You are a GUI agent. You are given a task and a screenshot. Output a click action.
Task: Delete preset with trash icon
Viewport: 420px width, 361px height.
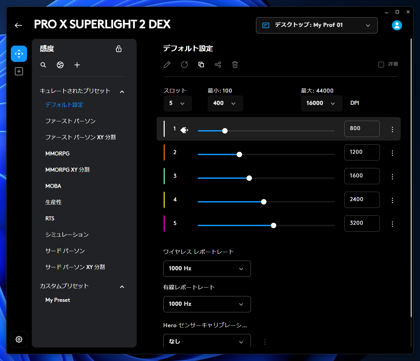pyautogui.click(x=235, y=65)
